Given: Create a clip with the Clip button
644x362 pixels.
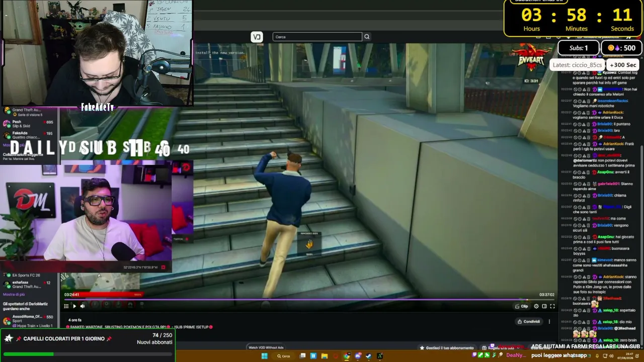Looking at the screenshot, I should tap(522, 306).
